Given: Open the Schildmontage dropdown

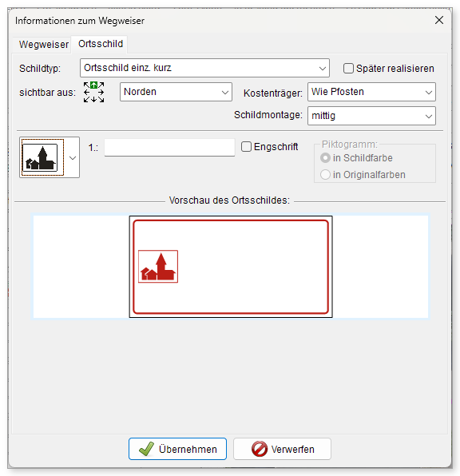Looking at the screenshot, I should 371,116.
